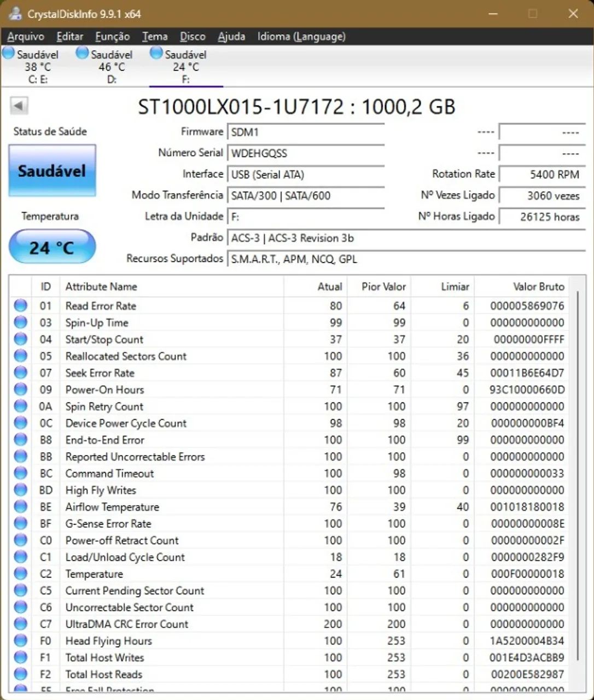
Task: Click the Interface field USB (Serial ATA)
Action: 306,175
